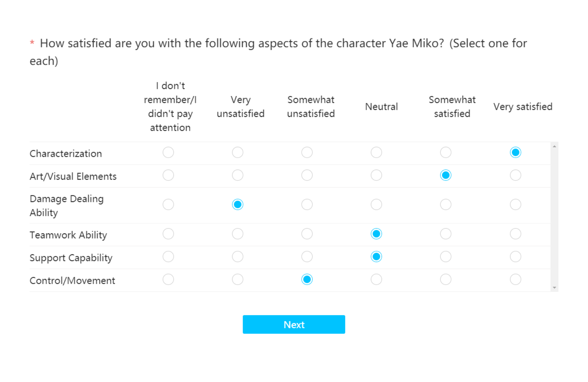
Task: Select Very satisfied for Art/Visual Elements
Action: 515,175
